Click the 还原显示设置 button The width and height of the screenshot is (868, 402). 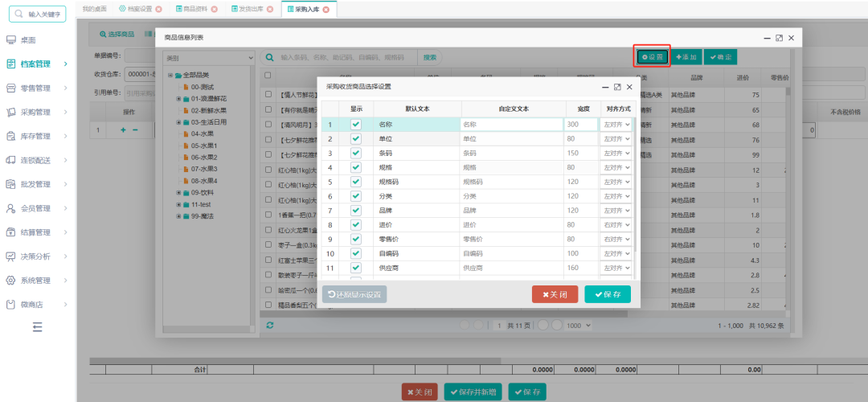[x=354, y=294]
